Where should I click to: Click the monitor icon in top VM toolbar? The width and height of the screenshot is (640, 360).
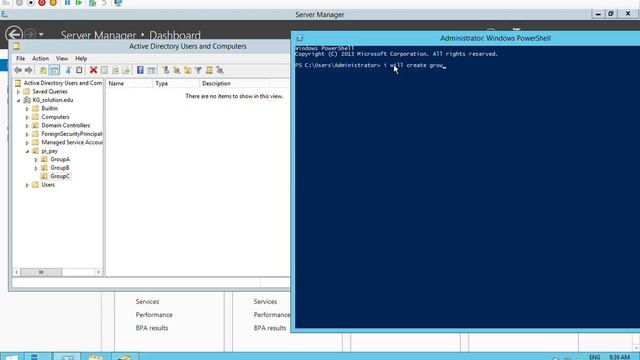pos(118,3)
